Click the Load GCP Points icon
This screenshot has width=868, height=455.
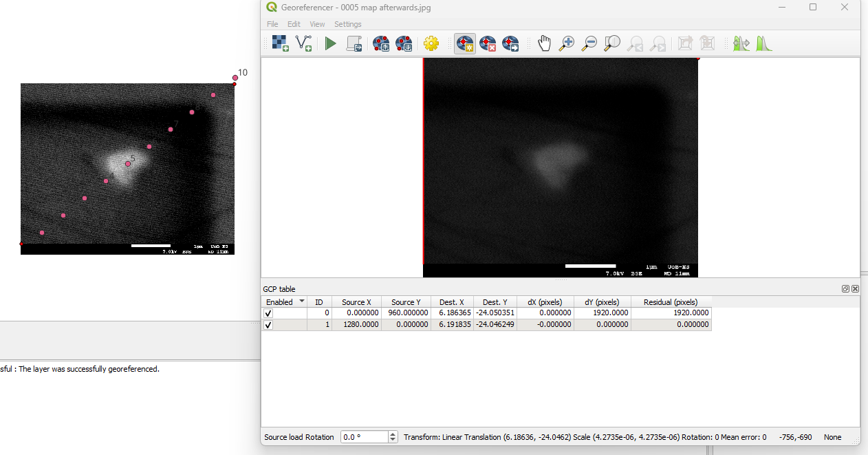tap(381, 44)
